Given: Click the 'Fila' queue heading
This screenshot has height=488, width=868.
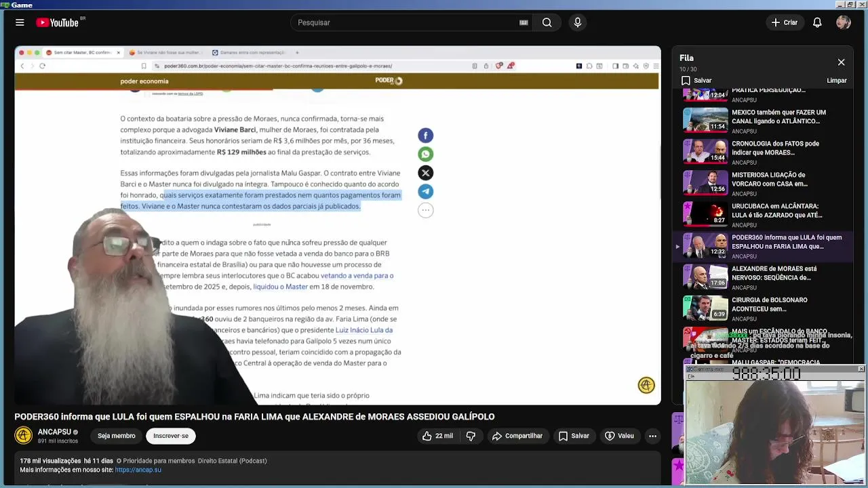Looking at the screenshot, I should pos(686,58).
